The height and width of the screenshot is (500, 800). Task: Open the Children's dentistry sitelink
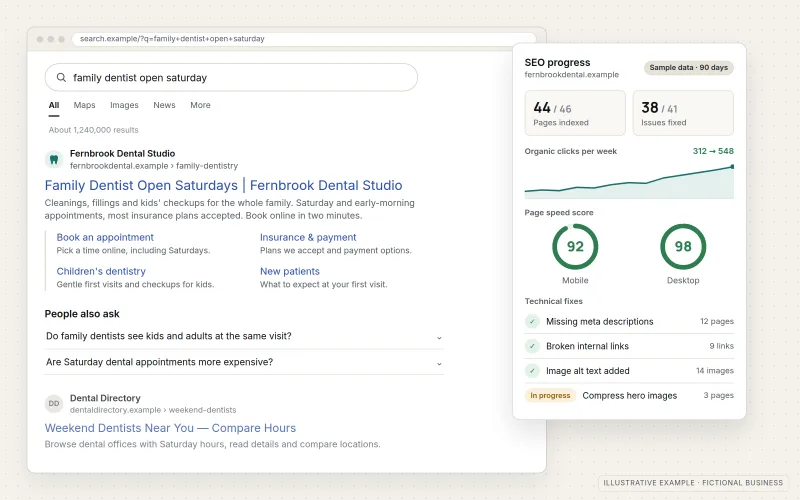coord(101,271)
